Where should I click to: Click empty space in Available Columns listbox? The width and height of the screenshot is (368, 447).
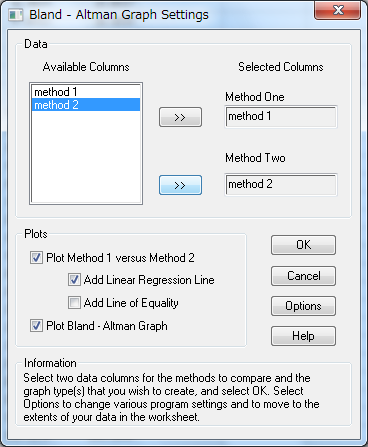86,157
